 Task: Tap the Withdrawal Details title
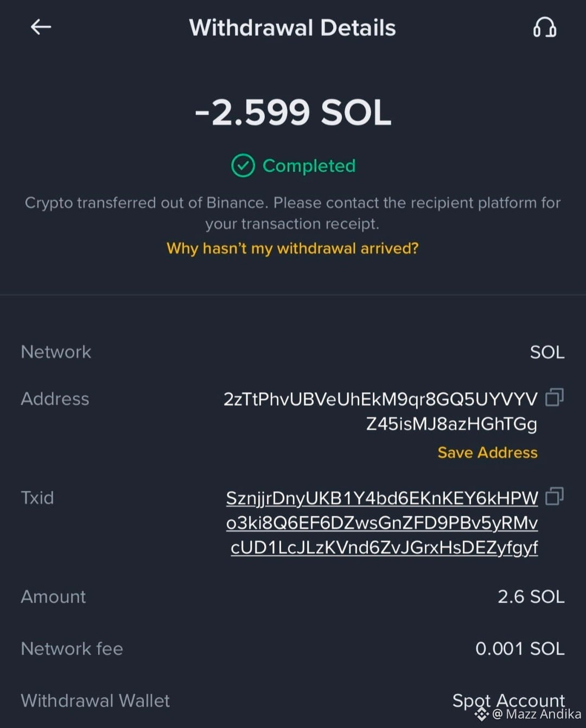click(x=292, y=28)
